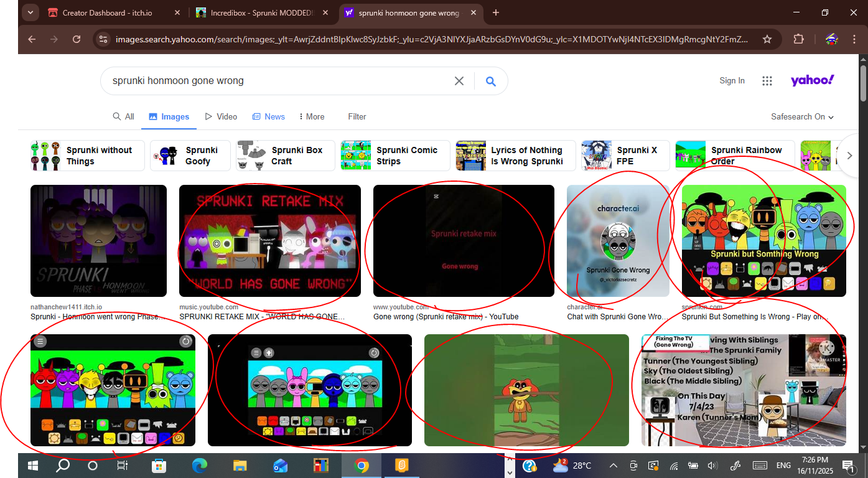Click the blue search magnifier button
868x478 pixels.
pos(491,81)
